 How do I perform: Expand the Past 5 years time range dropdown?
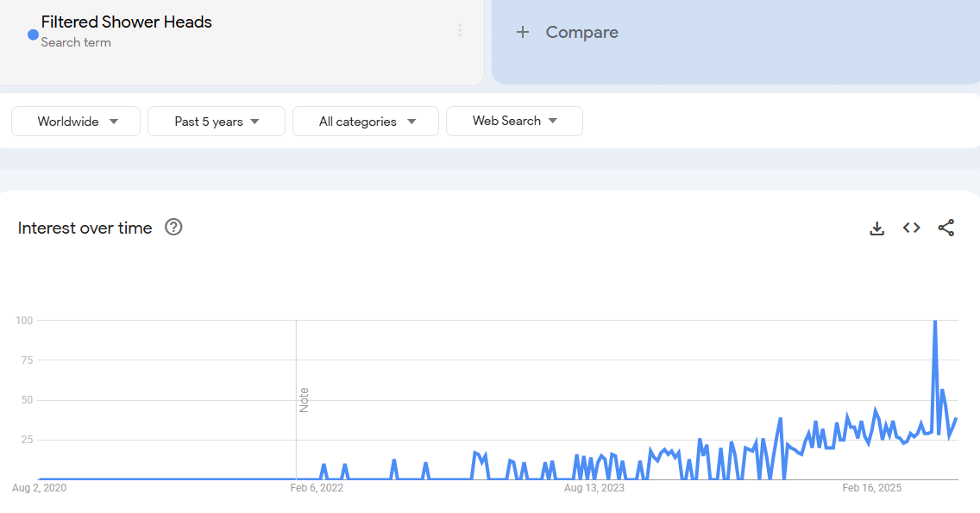click(x=217, y=122)
